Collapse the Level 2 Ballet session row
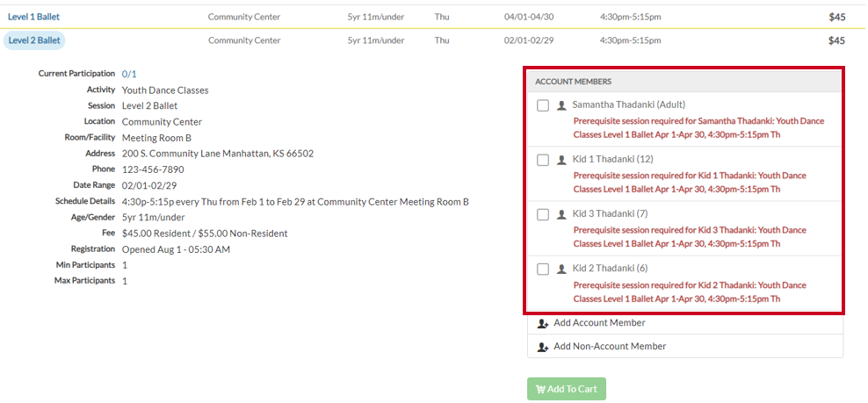 33,40
